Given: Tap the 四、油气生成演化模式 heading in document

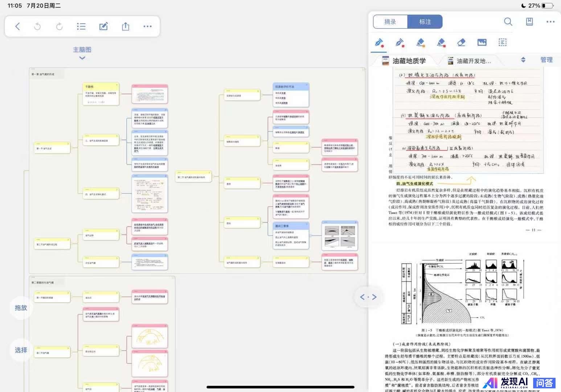Looking at the screenshot, I should coord(414,184).
